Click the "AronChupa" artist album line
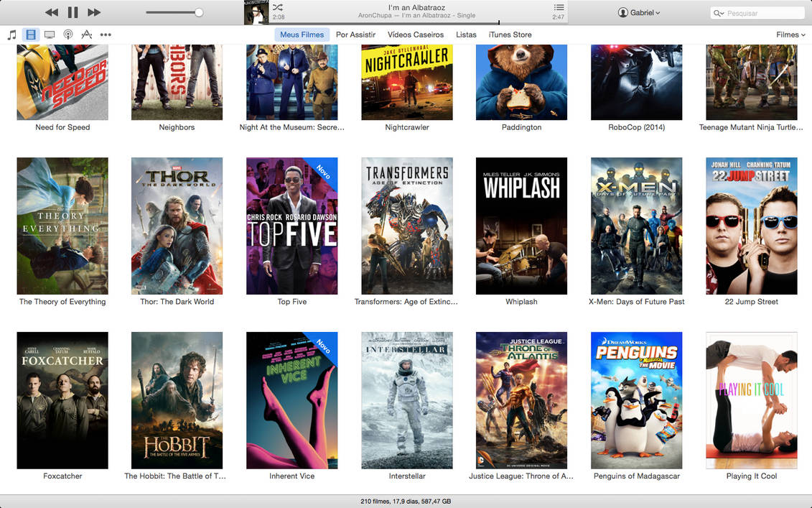Image resolution: width=812 pixels, height=508 pixels. 417,16
